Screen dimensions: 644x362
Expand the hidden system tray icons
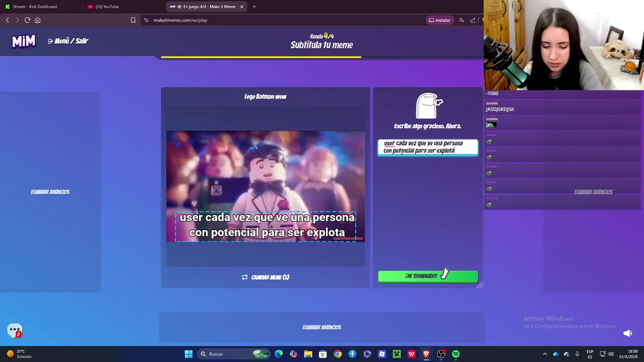pyautogui.click(x=545, y=354)
